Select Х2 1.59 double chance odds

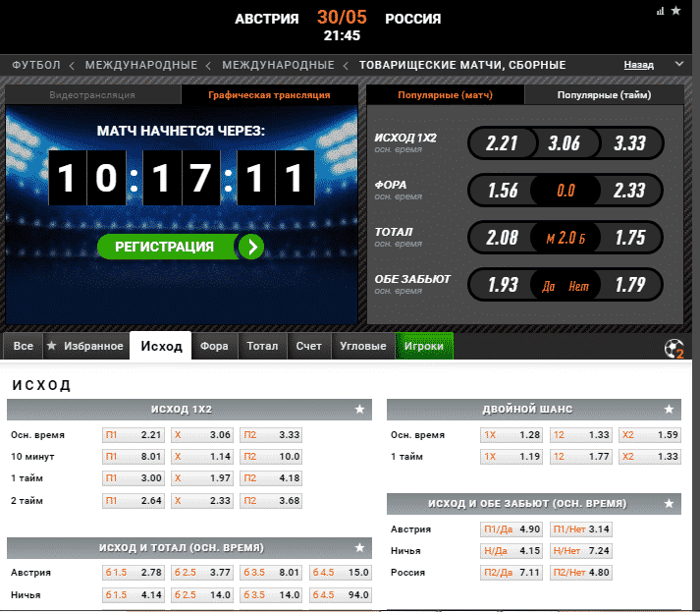pos(648,434)
